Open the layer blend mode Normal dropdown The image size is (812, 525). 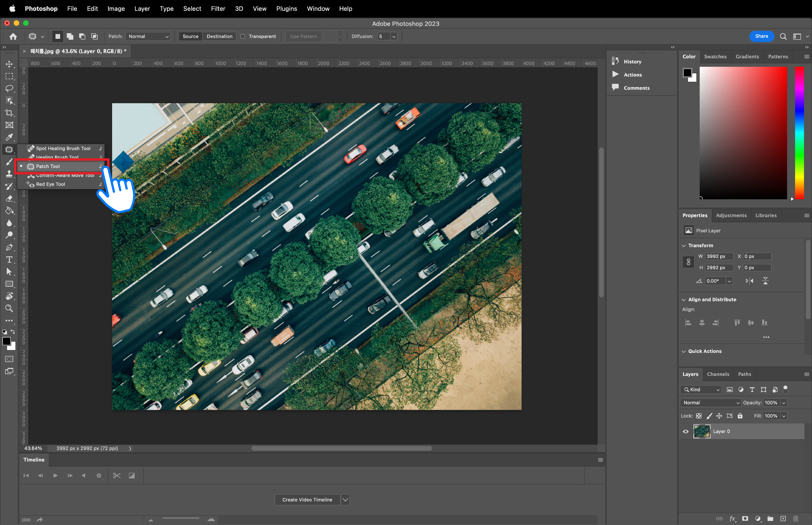pos(710,403)
